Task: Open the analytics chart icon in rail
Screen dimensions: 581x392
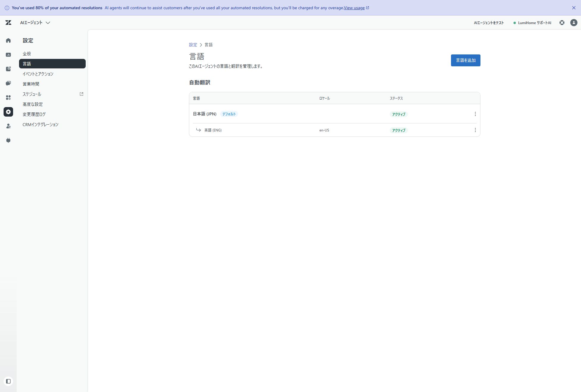Action: click(8, 55)
